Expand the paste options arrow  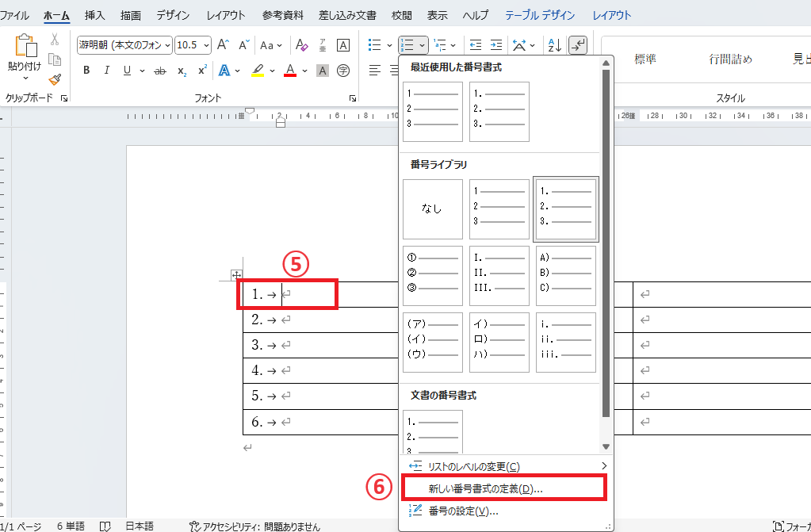pyautogui.click(x=25, y=78)
